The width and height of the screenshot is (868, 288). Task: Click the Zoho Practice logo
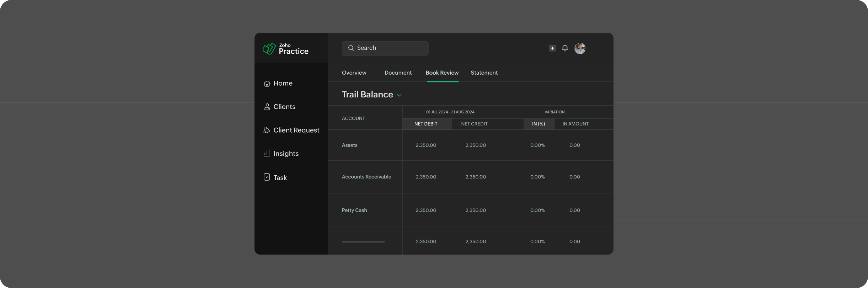click(285, 49)
